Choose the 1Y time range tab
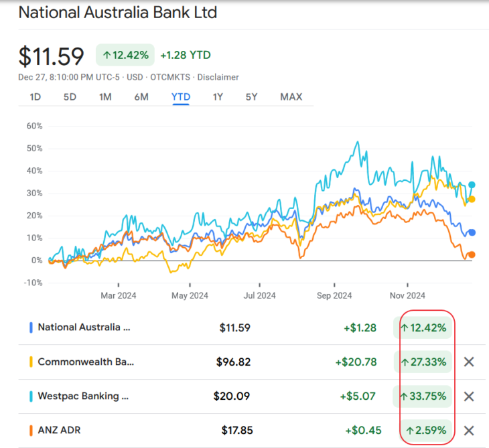Image resolution: width=489 pixels, height=448 pixels. 218,97
